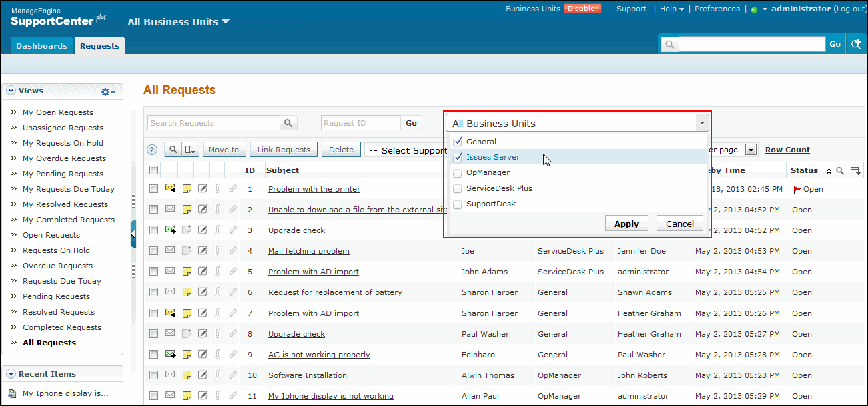
Task: Click the Move to button
Action: point(224,150)
